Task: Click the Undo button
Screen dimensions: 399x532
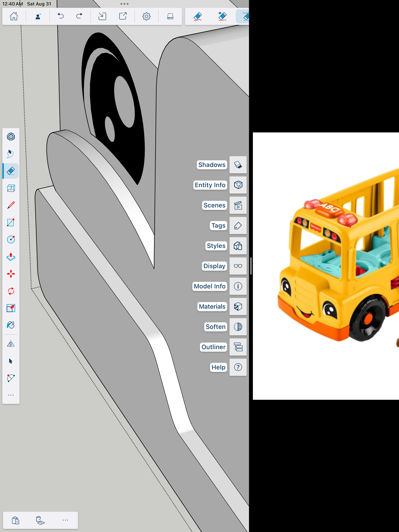Action: [x=61, y=16]
